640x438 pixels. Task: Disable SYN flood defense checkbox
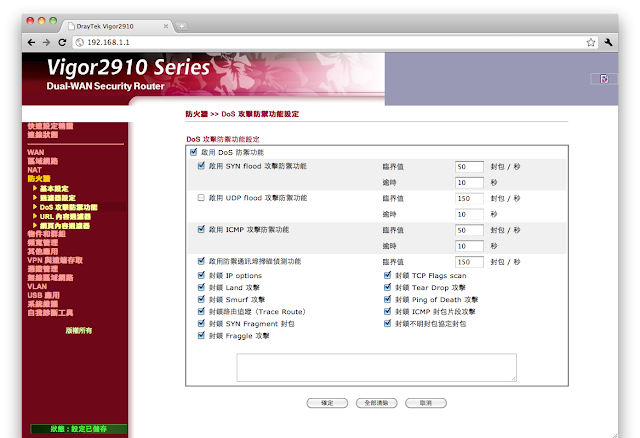(201, 166)
